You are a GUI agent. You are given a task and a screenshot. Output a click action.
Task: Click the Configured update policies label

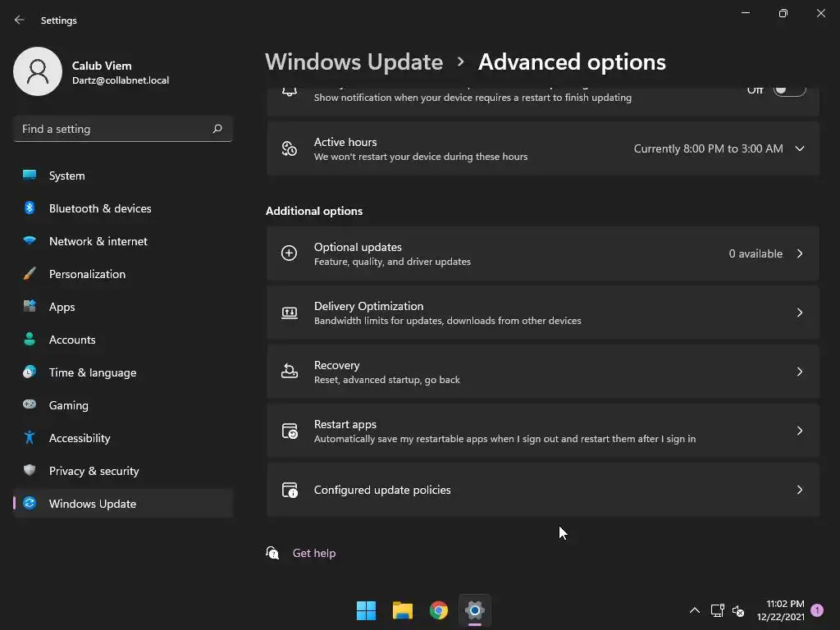click(x=382, y=490)
